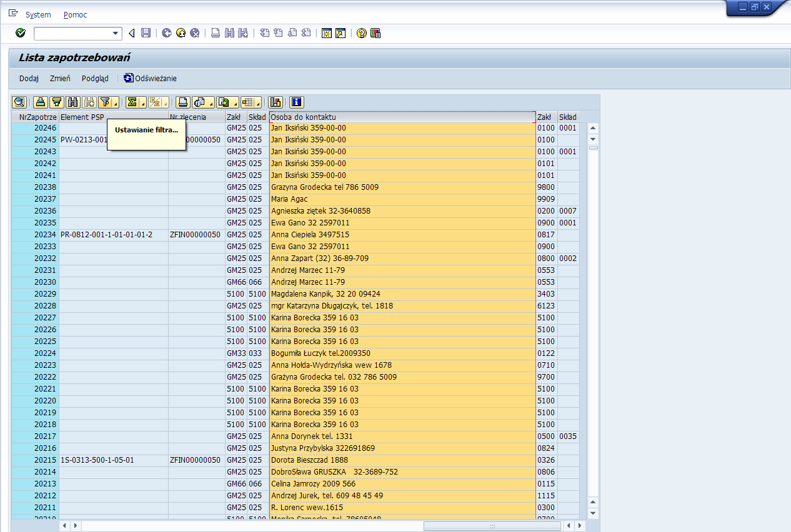Select row number cell 20246
791x532 pixels.
click(35, 128)
